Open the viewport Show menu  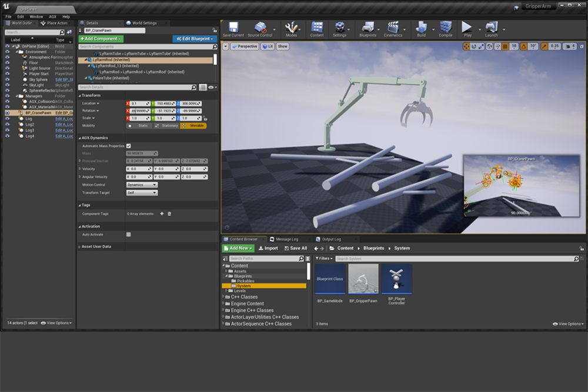click(x=282, y=46)
